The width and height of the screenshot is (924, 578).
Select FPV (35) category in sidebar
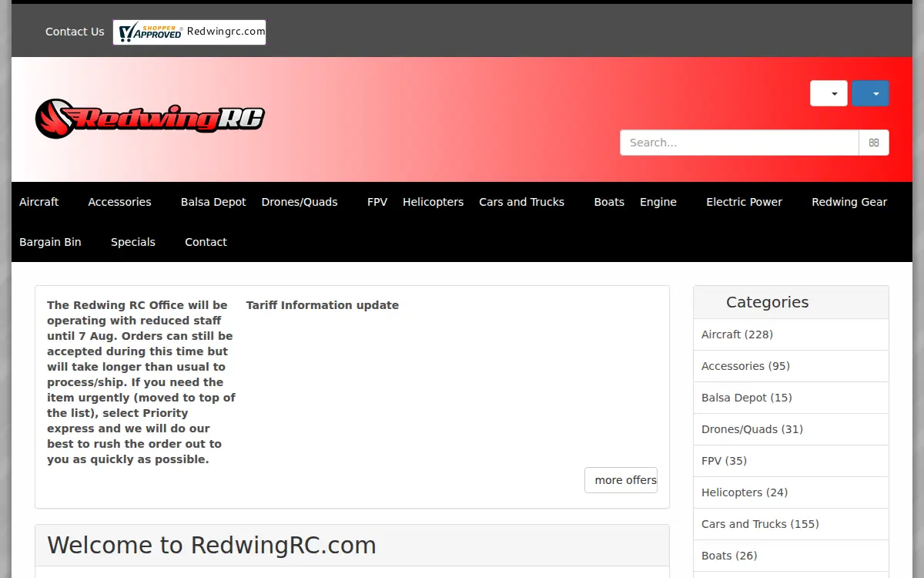[x=791, y=461]
